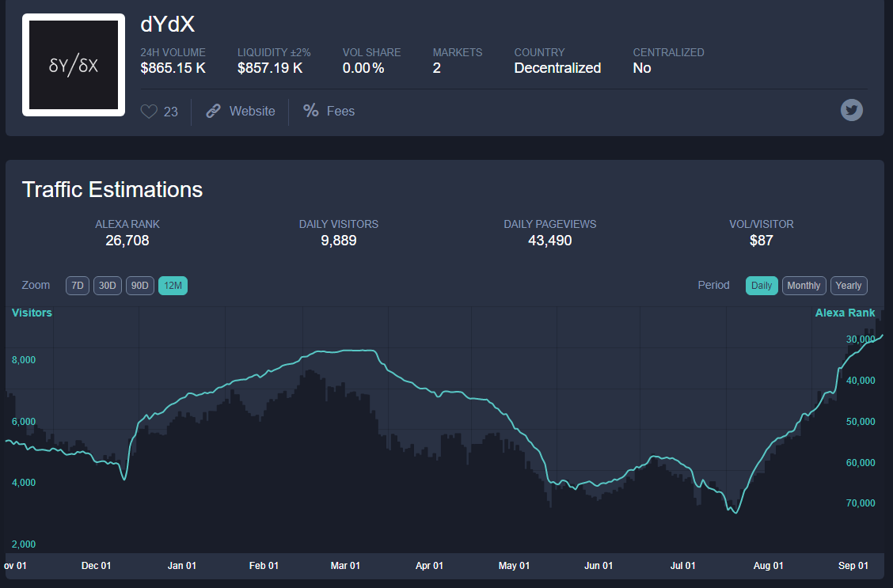Click the Mar 01 timeline label

(x=345, y=565)
